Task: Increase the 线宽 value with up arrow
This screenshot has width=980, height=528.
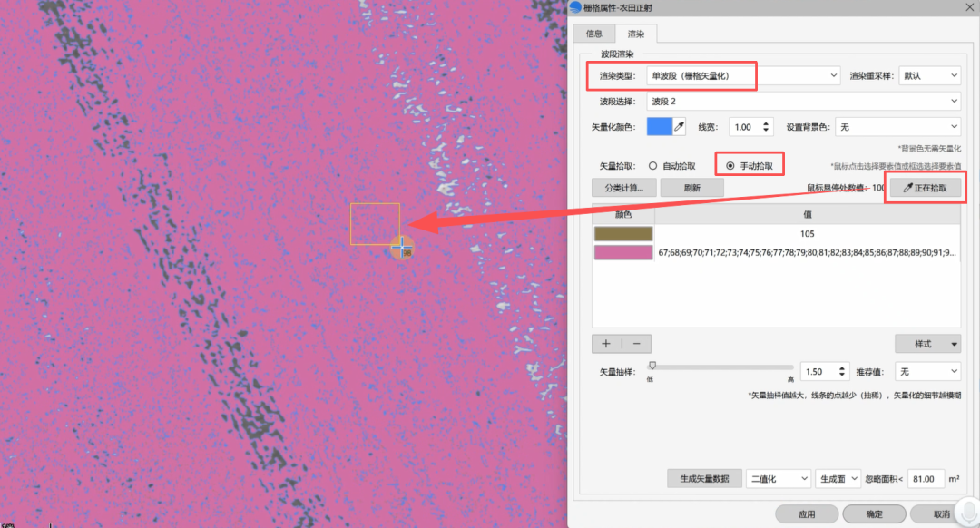Action: pos(766,123)
